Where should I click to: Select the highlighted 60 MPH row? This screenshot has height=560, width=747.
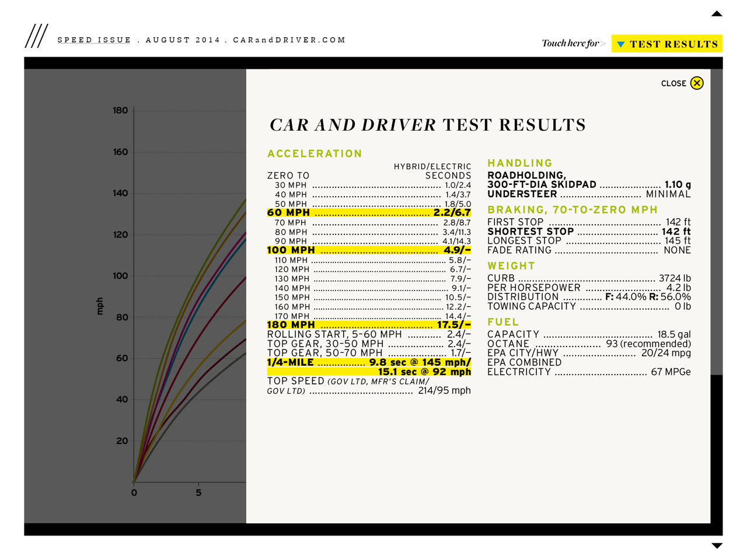(x=368, y=213)
